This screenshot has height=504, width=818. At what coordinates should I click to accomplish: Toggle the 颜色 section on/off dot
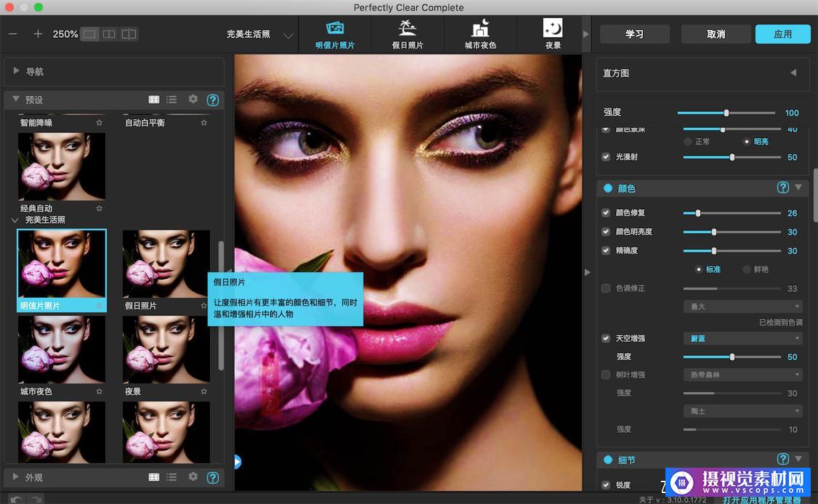(608, 188)
